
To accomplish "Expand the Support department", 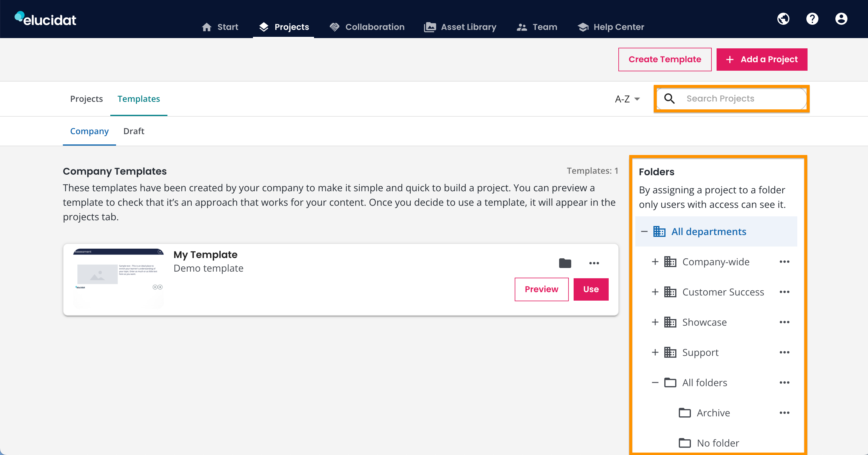I will coord(655,352).
